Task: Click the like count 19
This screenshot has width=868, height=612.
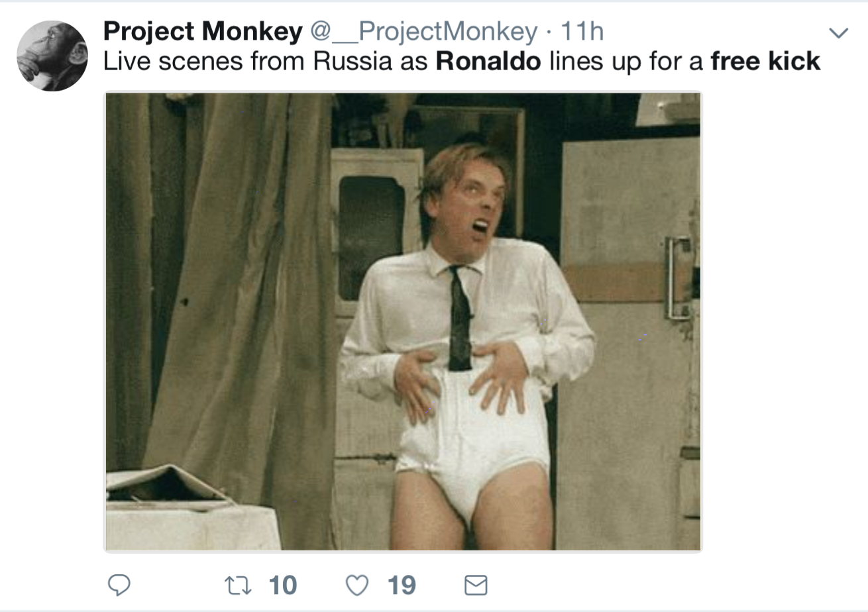Action: pos(402,585)
